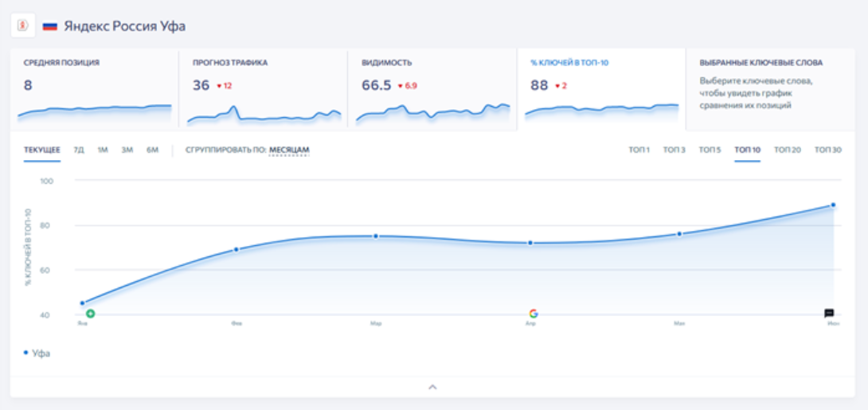Click the Google update marker icon
The height and width of the screenshot is (410, 868).
pyautogui.click(x=533, y=313)
